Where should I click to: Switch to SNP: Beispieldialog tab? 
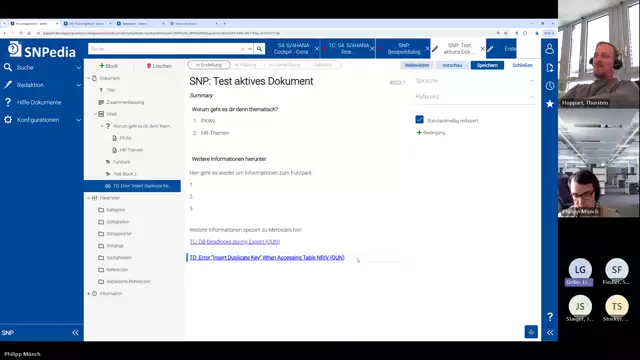403,49
